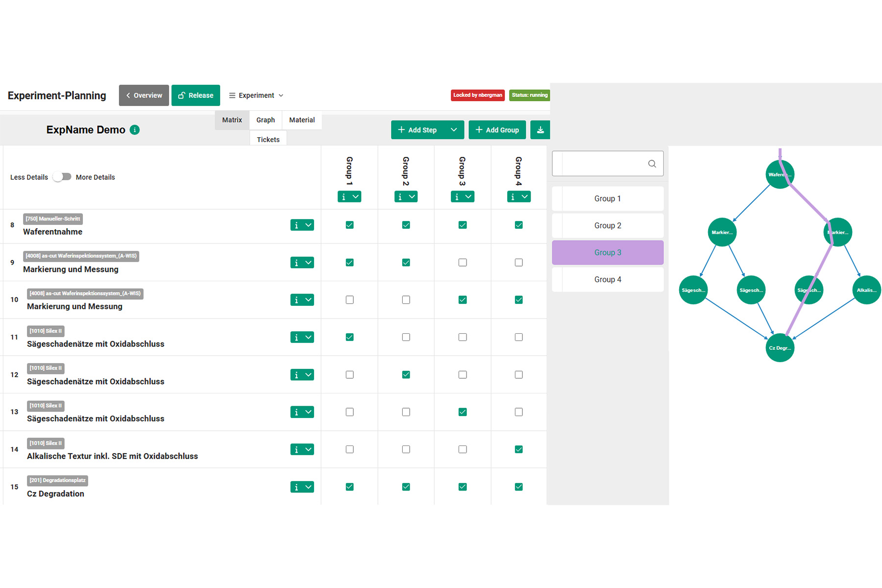
Task: Uncheck step 13 Sägeschadenätze for Group 3
Action: click(x=463, y=412)
